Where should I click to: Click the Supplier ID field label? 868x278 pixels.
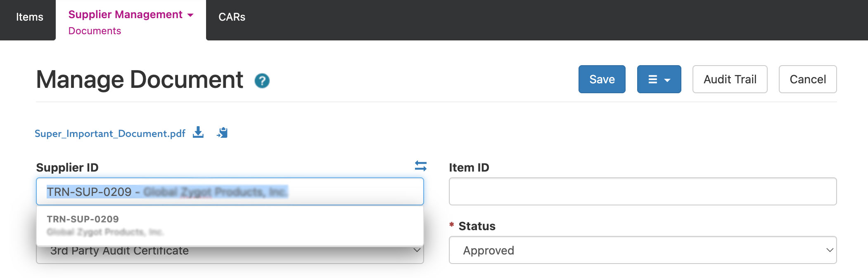pyautogui.click(x=67, y=167)
